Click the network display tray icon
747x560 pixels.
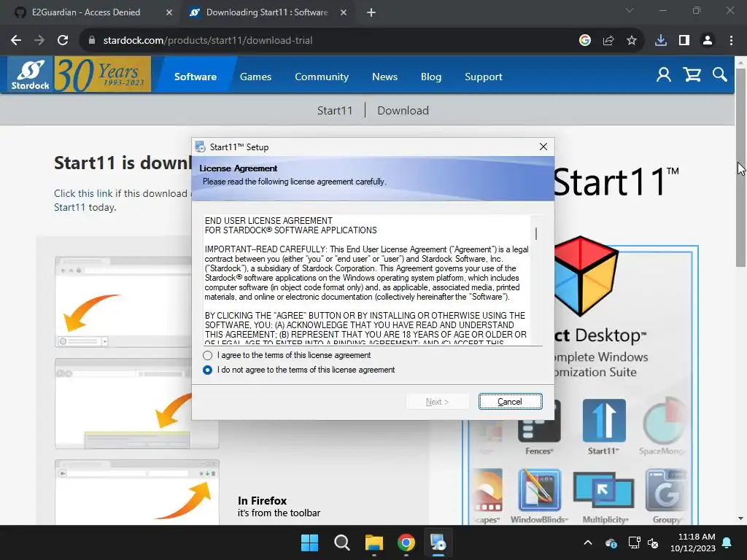pos(634,542)
